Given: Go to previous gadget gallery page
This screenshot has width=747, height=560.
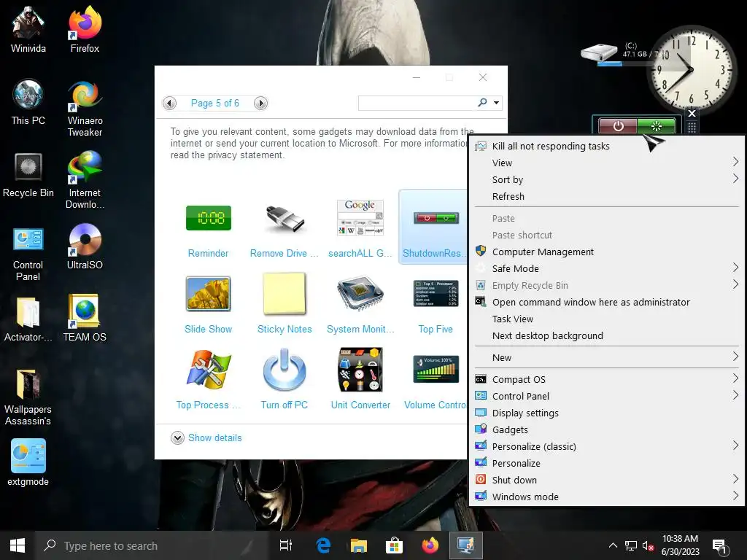Looking at the screenshot, I should click(x=169, y=103).
